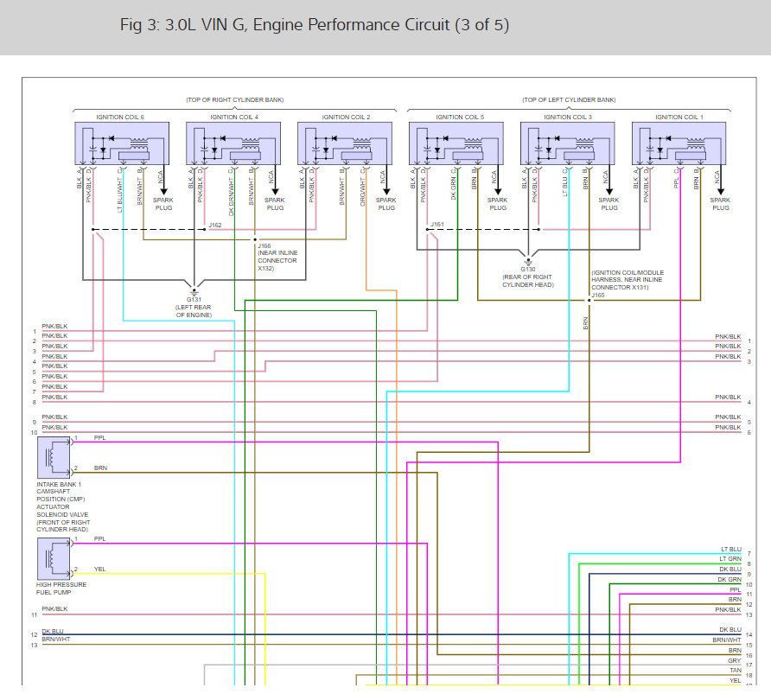The height and width of the screenshot is (700, 771).
Task: Click the LT GRN label at right pin 8
Action: (x=730, y=559)
